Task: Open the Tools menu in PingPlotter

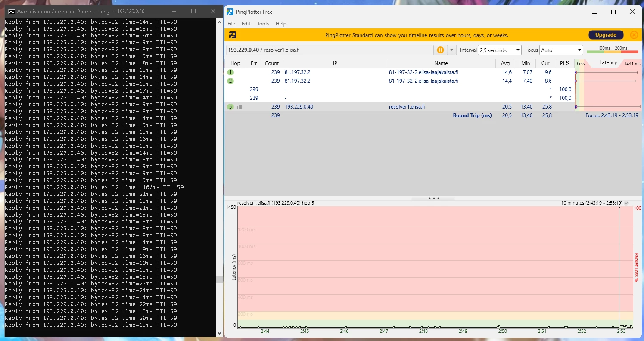Action: coord(263,24)
